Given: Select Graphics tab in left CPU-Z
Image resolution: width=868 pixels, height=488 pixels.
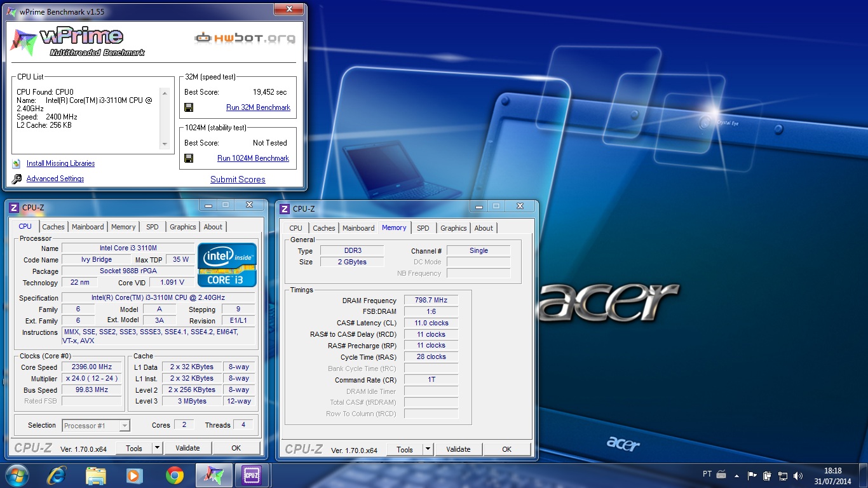Looking at the screenshot, I should tap(183, 227).
